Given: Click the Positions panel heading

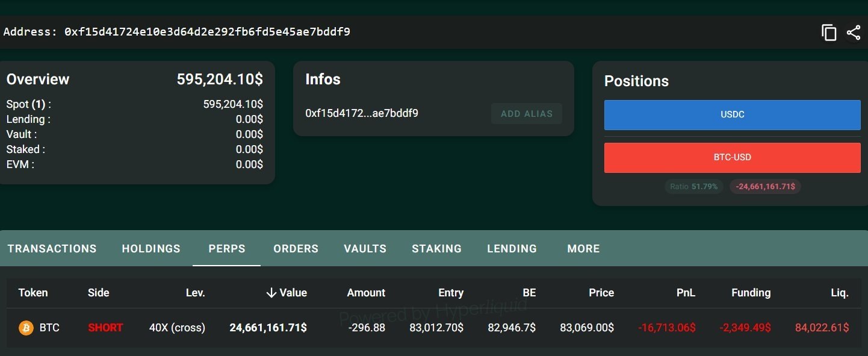Looking at the screenshot, I should pos(636,81).
